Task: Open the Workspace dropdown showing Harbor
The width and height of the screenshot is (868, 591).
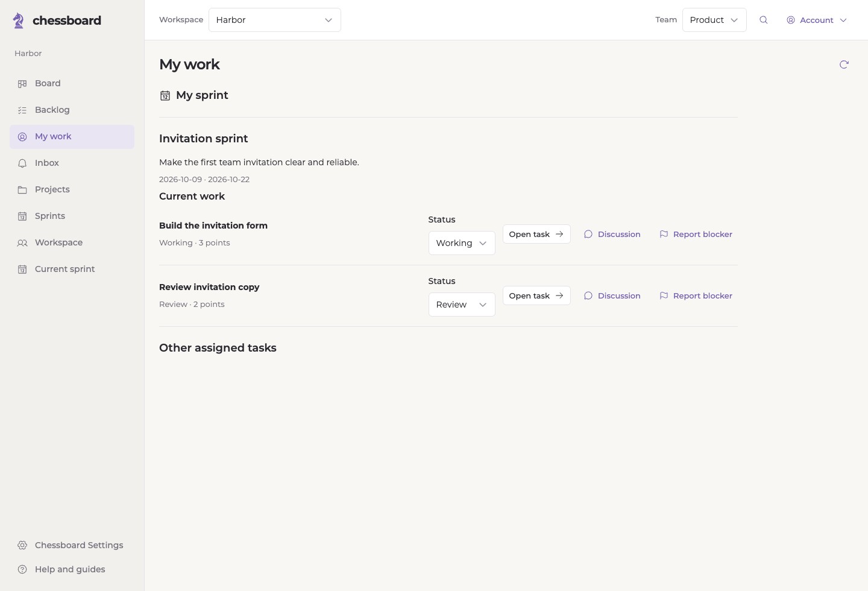Action: pos(275,20)
